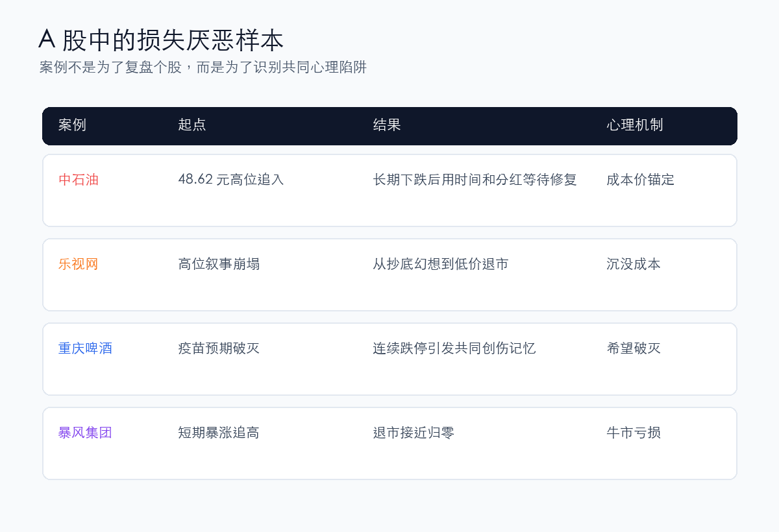The width and height of the screenshot is (779, 532).
Task: Select 从抄底幻想到低价退市 result text
Action: 441,264
